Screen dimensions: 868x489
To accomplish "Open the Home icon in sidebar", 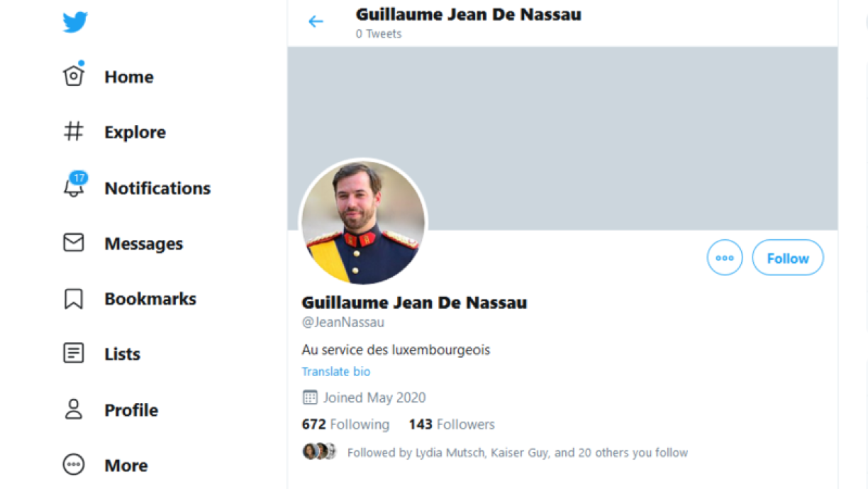I will coord(74,76).
